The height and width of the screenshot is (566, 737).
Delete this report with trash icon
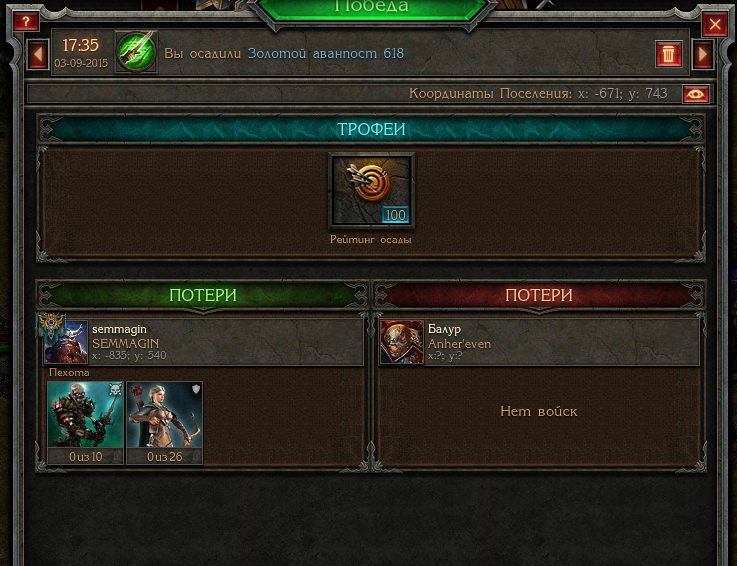point(668,54)
